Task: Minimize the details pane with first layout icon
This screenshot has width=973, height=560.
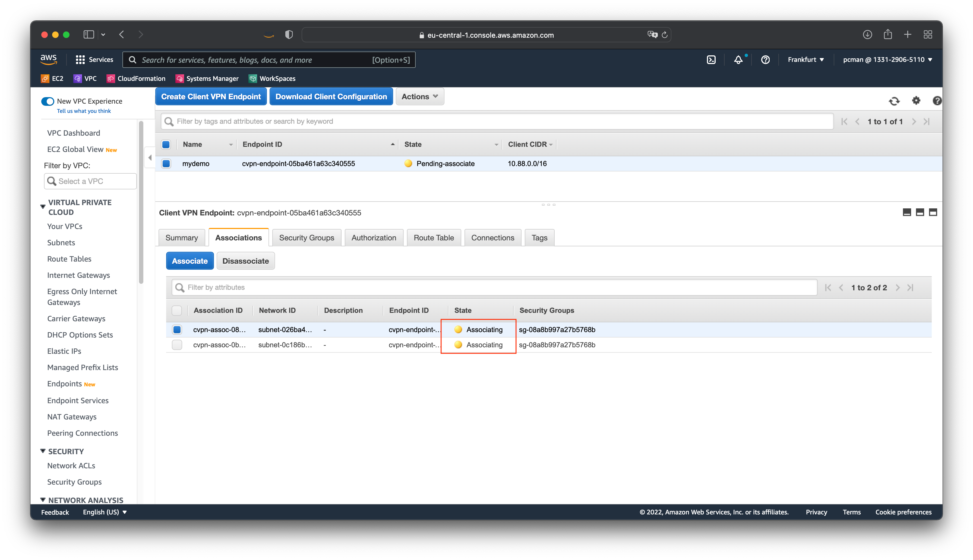Action: [x=906, y=212]
